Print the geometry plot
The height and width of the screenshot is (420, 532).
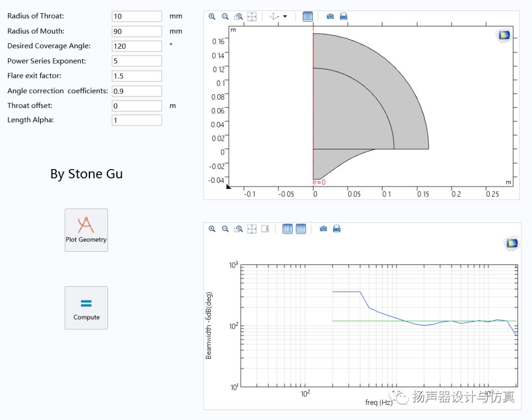343,16
